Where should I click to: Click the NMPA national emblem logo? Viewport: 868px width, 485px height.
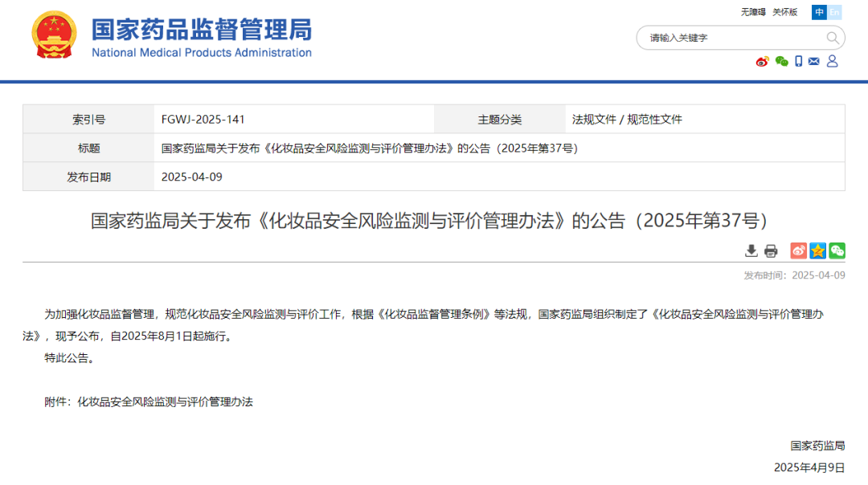[x=54, y=35]
